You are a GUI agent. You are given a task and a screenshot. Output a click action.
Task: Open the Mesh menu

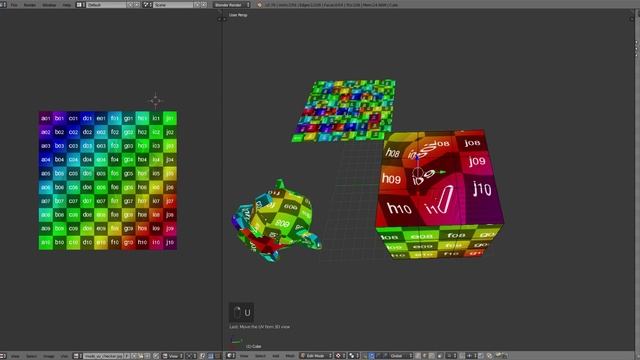(x=289, y=356)
